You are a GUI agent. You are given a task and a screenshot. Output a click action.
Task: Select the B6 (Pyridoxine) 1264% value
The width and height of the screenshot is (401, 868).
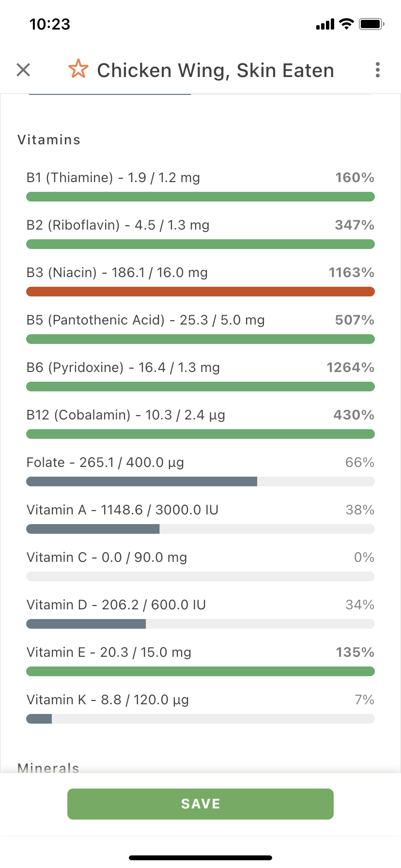click(x=350, y=368)
